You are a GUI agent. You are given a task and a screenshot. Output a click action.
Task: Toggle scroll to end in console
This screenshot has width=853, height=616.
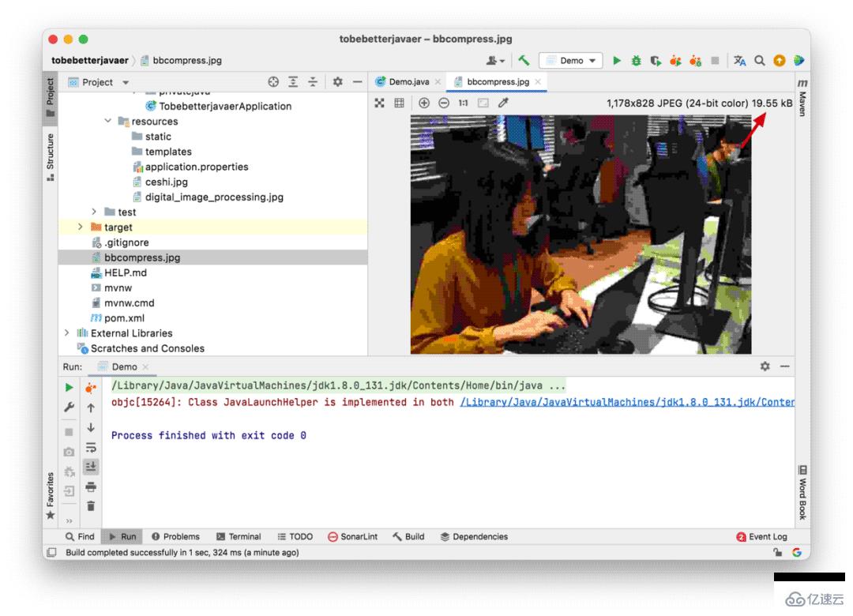(90, 467)
